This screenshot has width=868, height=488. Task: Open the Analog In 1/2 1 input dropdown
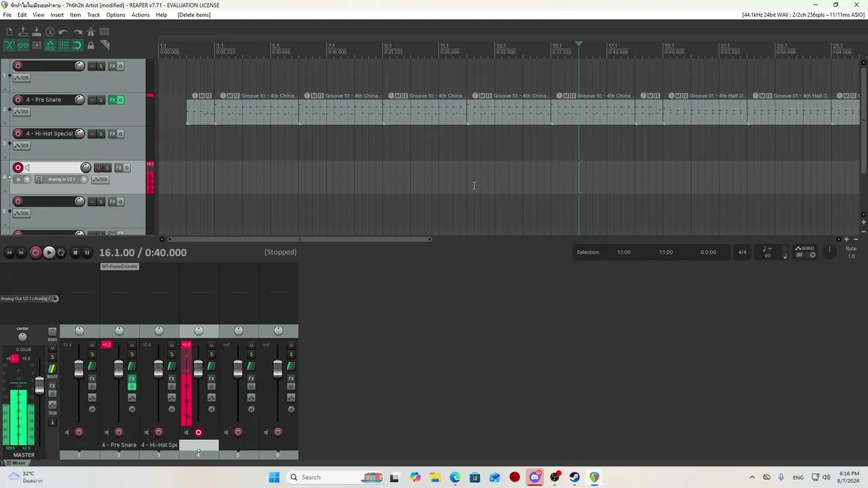(x=66, y=180)
